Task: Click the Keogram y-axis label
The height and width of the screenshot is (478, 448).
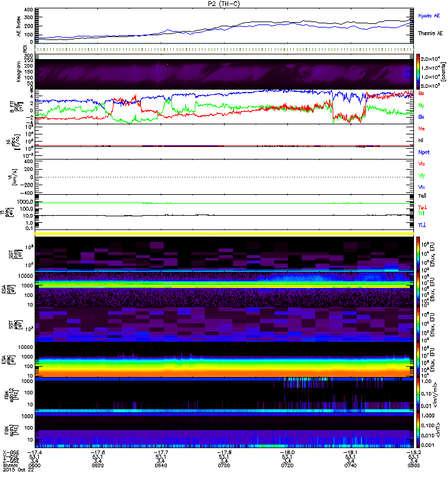Action: 19,72
